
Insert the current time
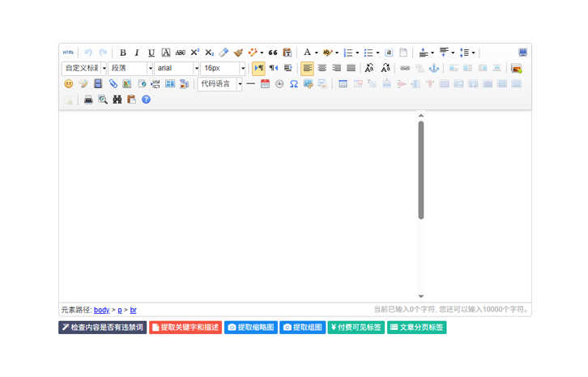(x=279, y=84)
